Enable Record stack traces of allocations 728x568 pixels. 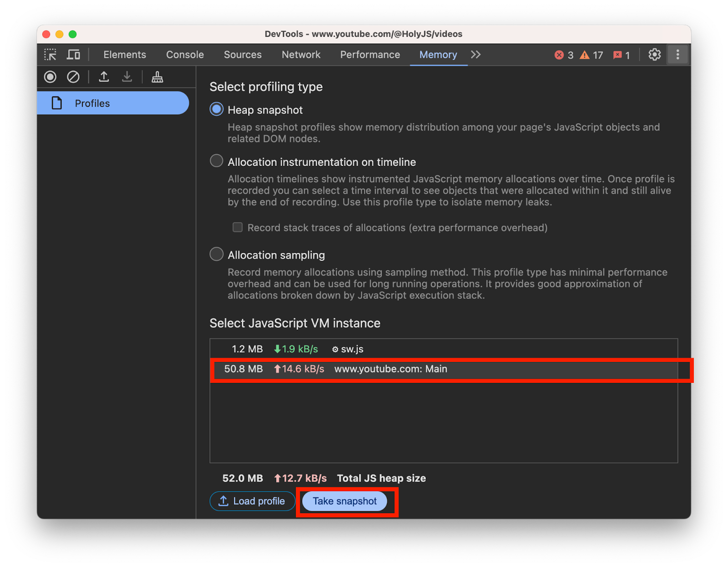pos(237,227)
